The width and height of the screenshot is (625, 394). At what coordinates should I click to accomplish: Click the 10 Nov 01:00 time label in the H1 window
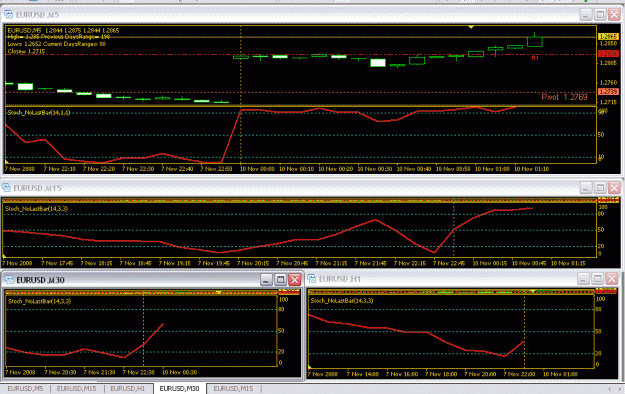(560, 374)
